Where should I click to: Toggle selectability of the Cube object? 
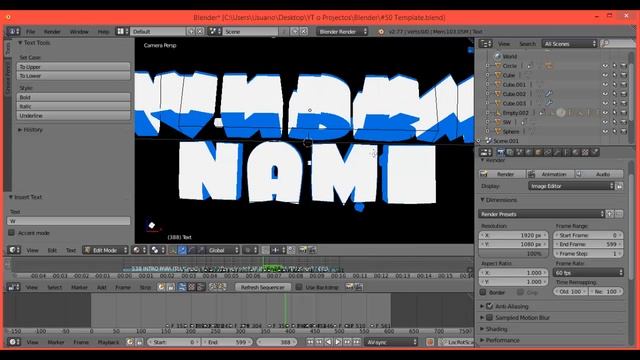[614, 75]
